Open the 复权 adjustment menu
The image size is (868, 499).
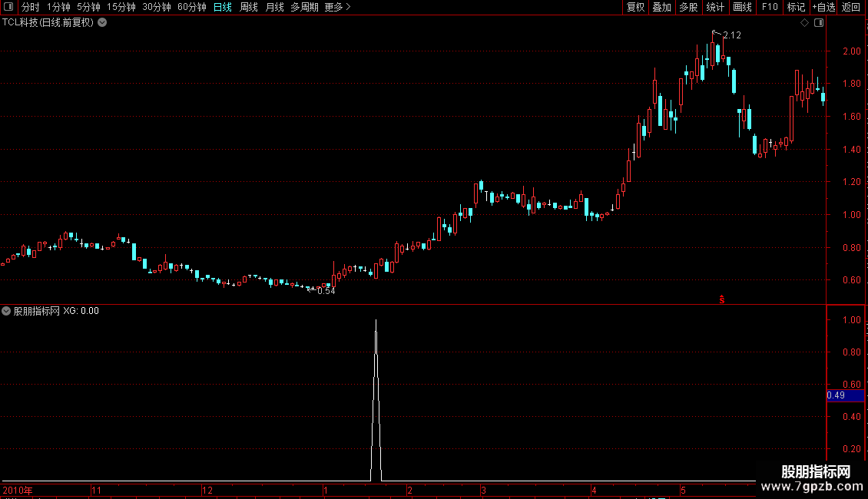tap(635, 7)
